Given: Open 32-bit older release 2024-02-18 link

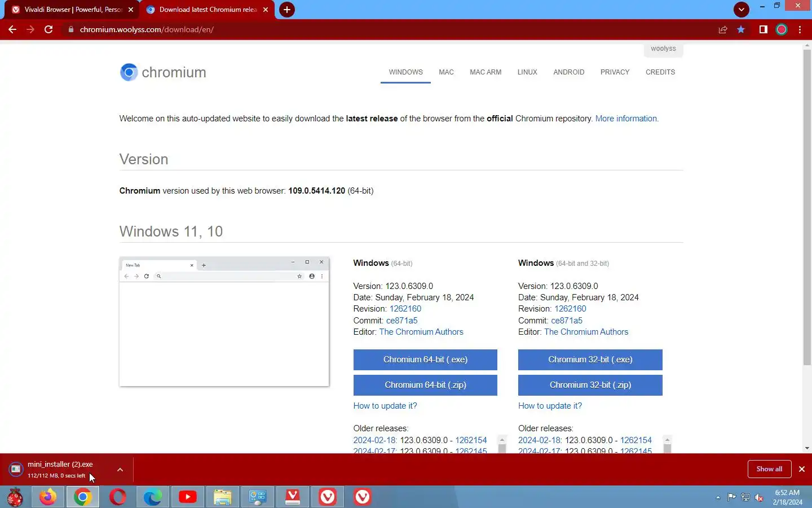Looking at the screenshot, I should (540, 440).
